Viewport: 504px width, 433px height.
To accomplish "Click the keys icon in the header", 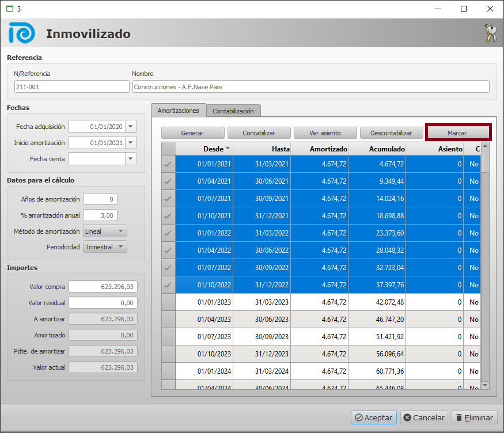I will pyautogui.click(x=490, y=33).
